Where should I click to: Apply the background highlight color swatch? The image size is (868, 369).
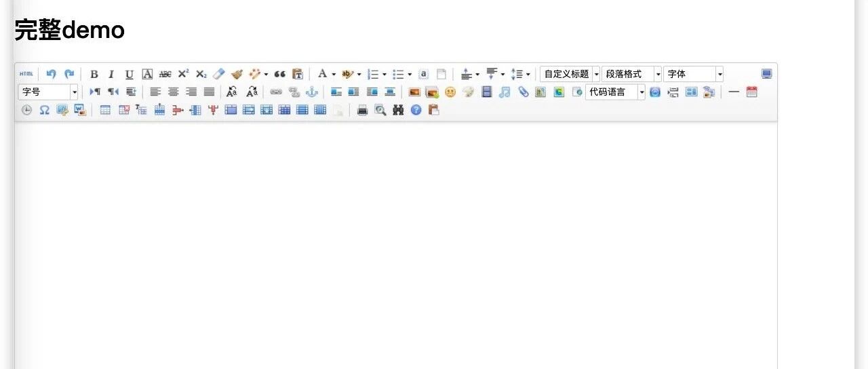point(348,74)
